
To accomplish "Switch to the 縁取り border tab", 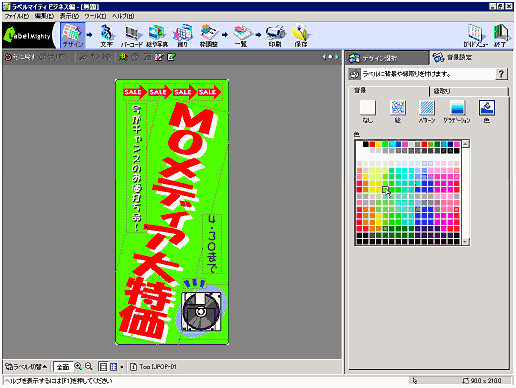I will 469,91.
